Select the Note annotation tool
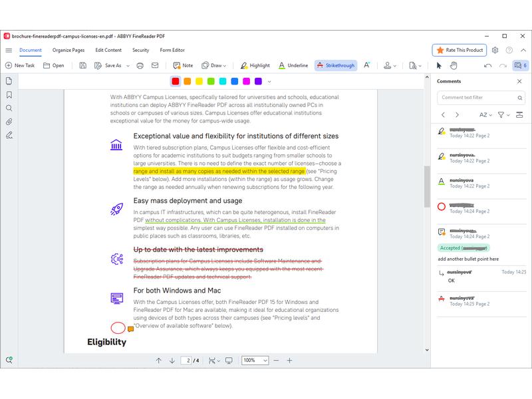This screenshot has height=399, width=532. pyautogui.click(x=183, y=65)
